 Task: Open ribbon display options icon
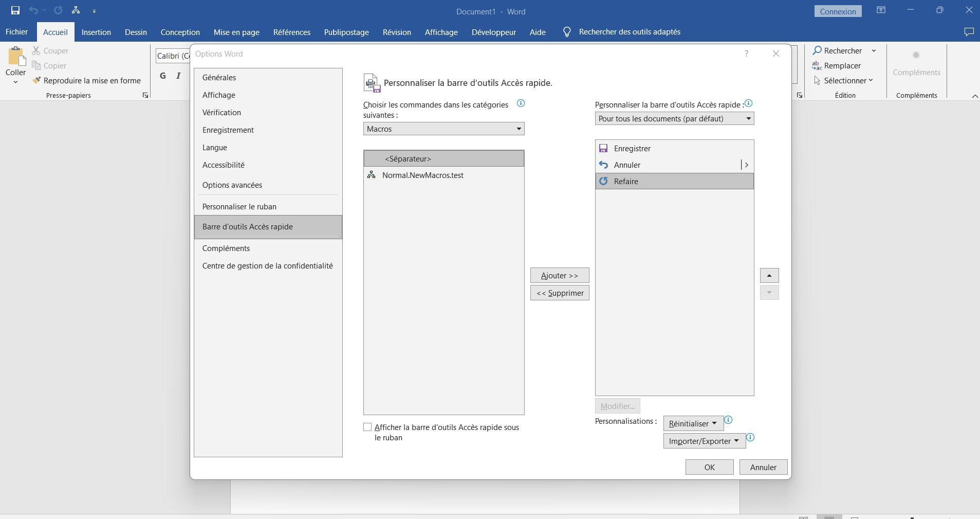click(x=881, y=10)
